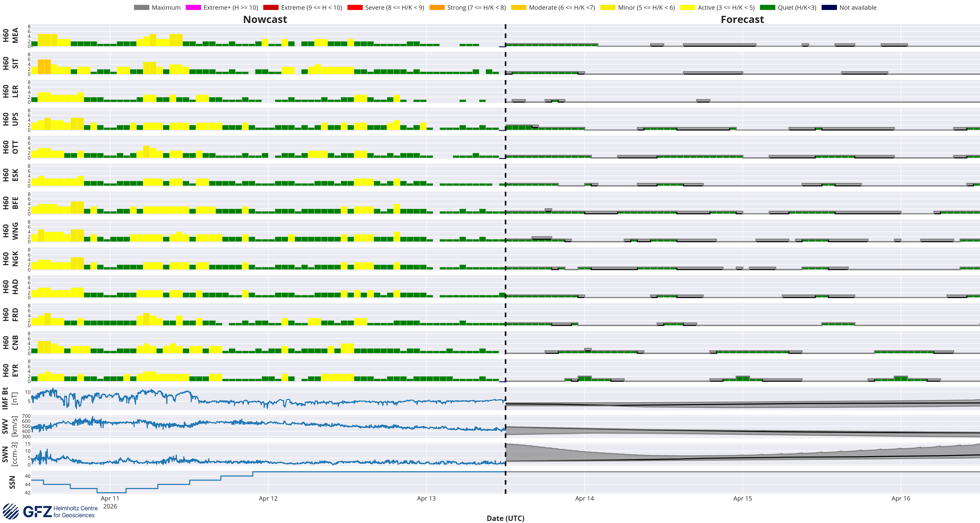Click the Date (UTC) axis title

(x=505, y=518)
